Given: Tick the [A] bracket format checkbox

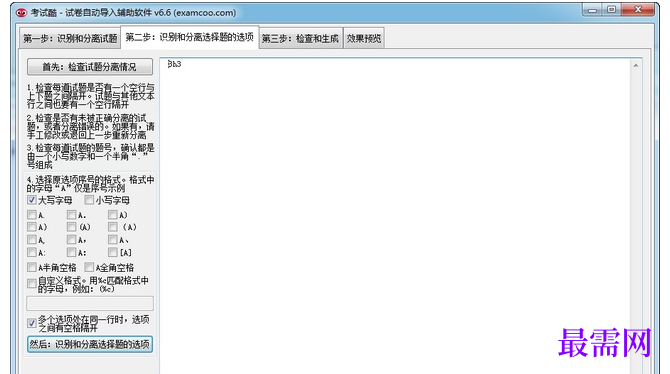Looking at the screenshot, I should (113, 253).
